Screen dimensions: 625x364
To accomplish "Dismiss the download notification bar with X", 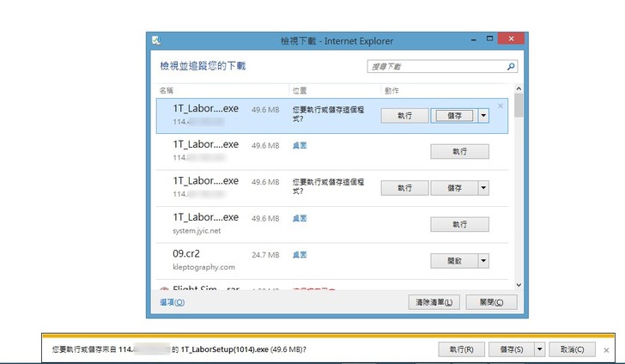I will [x=606, y=350].
